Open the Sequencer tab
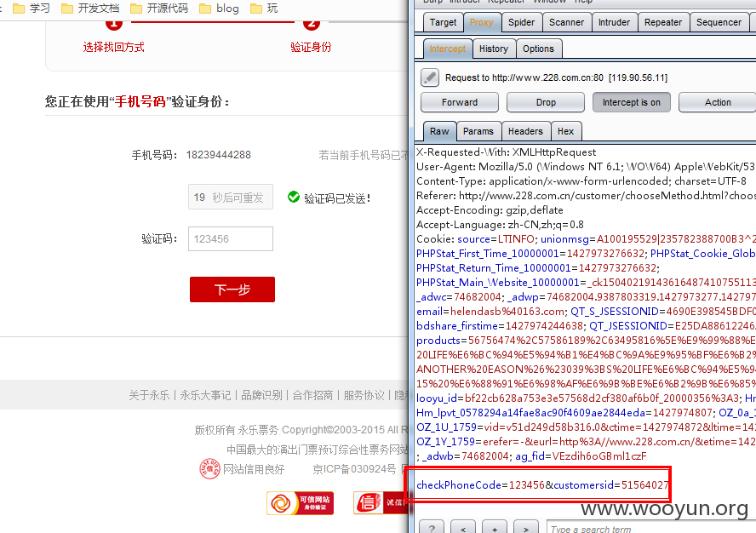Screen dimensions: 756x533 [719, 23]
